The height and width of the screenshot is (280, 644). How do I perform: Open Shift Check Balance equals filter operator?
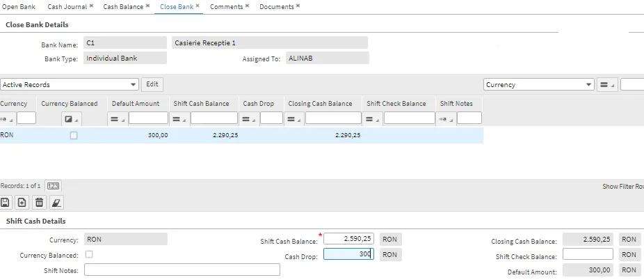click(x=371, y=119)
